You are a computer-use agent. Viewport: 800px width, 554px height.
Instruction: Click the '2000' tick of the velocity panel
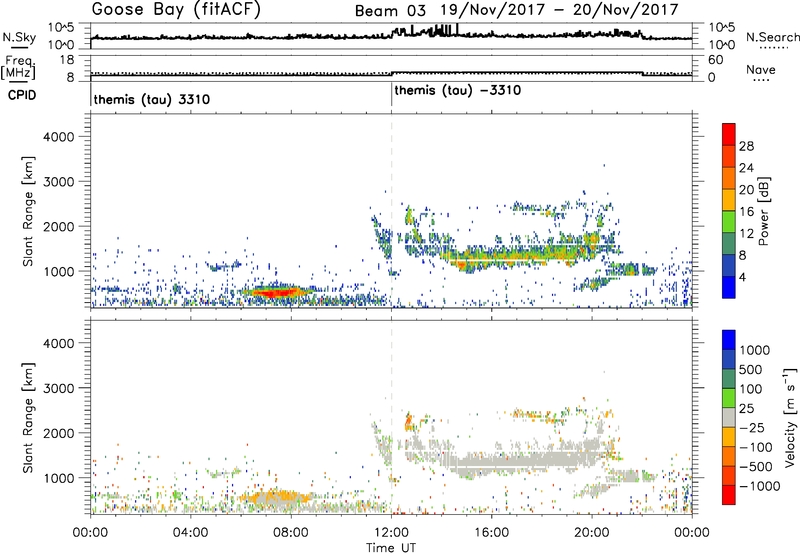click(59, 433)
